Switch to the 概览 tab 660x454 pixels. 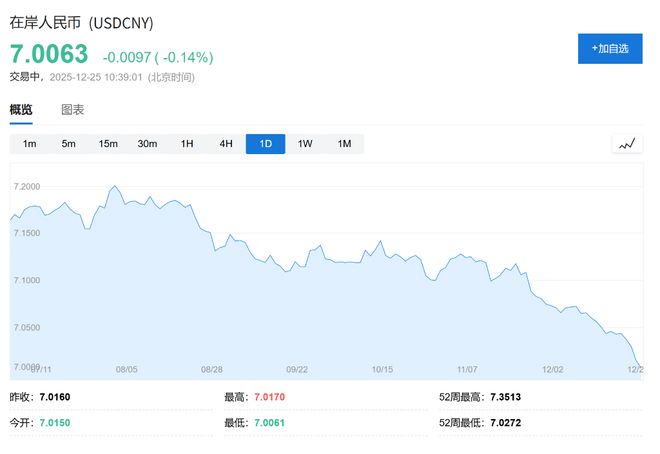tap(21, 110)
